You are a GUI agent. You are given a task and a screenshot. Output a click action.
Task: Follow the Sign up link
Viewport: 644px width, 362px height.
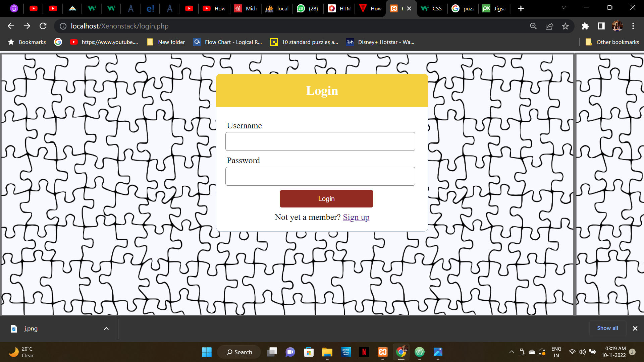[356, 217]
